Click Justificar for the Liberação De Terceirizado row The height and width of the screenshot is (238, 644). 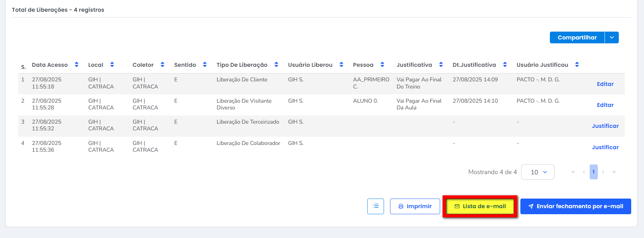click(x=605, y=126)
